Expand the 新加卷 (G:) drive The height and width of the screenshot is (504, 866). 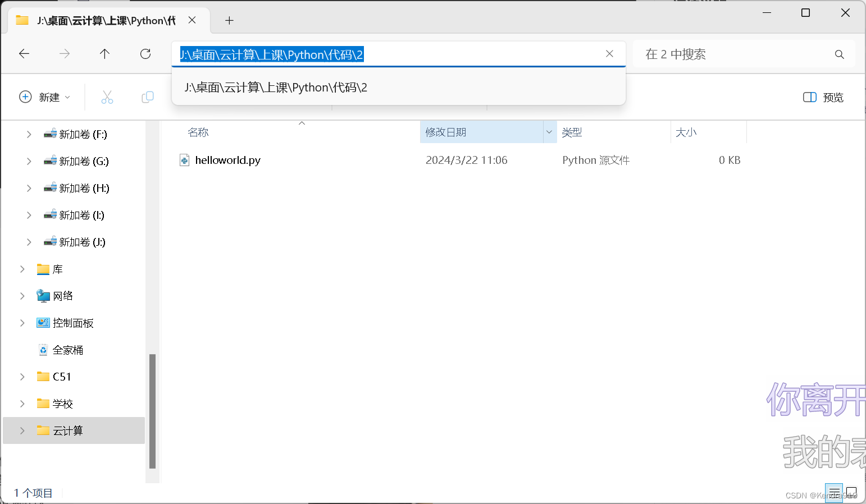29,162
